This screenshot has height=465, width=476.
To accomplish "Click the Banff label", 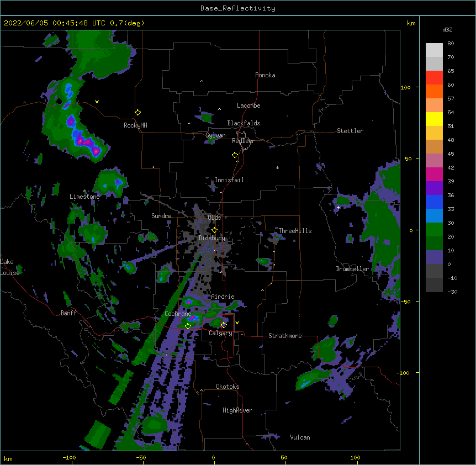I will pyautogui.click(x=68, y=313).
